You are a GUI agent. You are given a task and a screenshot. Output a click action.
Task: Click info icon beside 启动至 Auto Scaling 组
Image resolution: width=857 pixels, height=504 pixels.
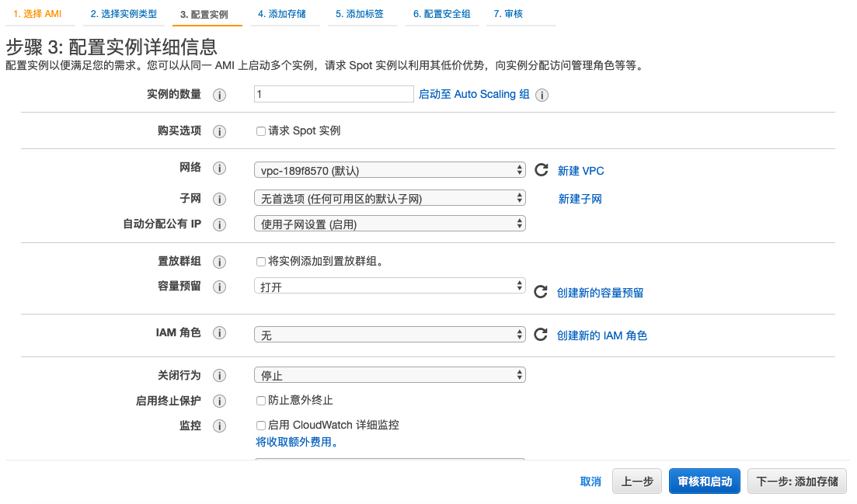(x=542, y=95)
